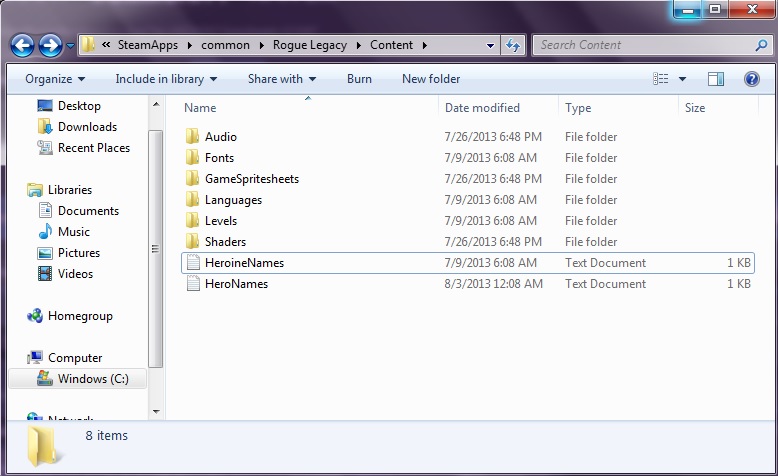Select the HeroineNames text file icon
Viewport: 778px width, 476px height.
coord(193,263)
